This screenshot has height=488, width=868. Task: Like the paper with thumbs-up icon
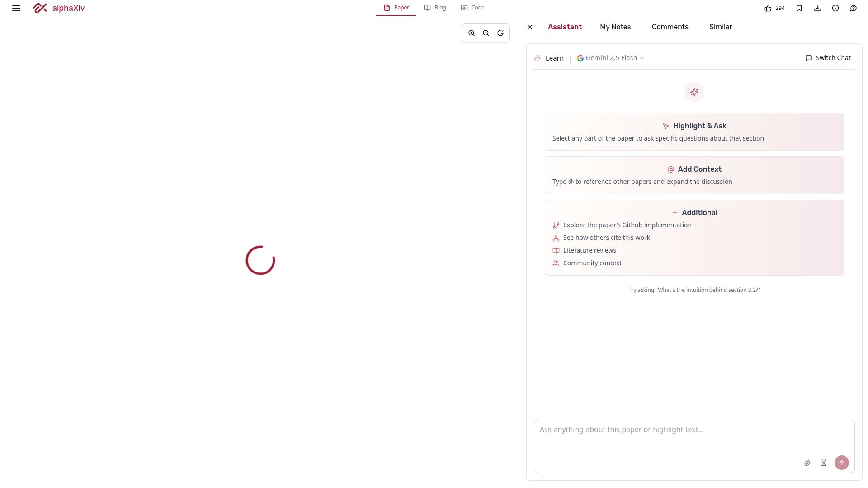click(x=768, y=8)
